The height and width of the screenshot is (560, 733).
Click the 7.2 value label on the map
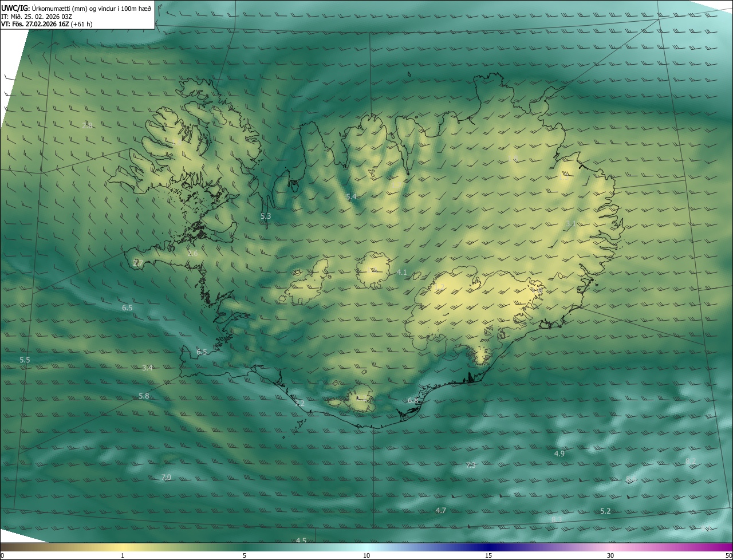pyautogui.click(x=299, y=404)
